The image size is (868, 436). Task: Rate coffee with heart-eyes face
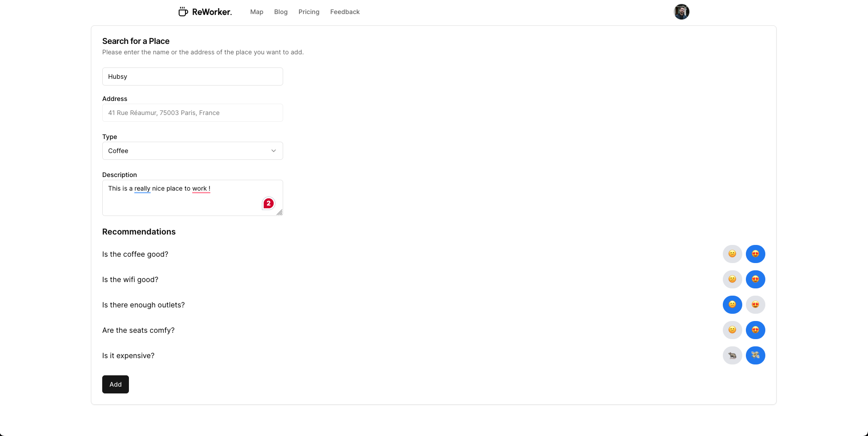pos(755,254)
